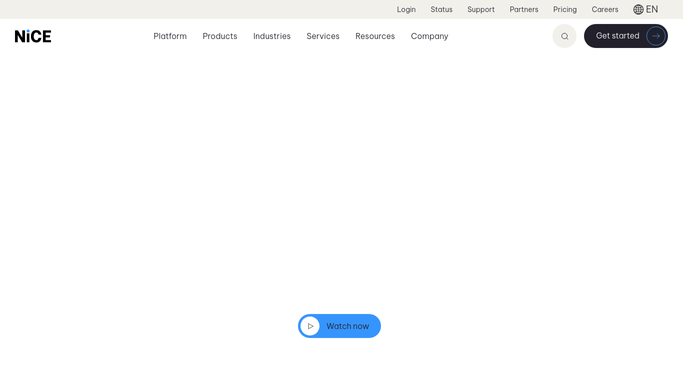
Task: Open the Company menu
Action: pyautogui.click(x=429, y=36)
